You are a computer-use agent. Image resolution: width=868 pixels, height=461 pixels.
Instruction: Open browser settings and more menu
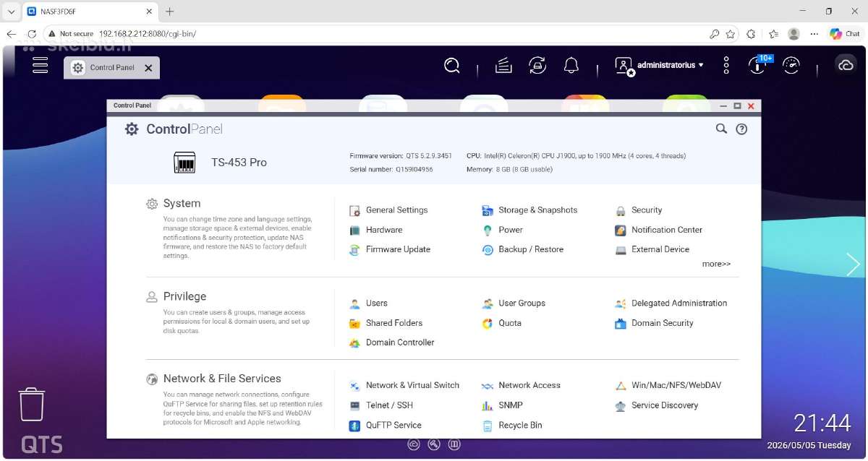(x=814, y=34)
